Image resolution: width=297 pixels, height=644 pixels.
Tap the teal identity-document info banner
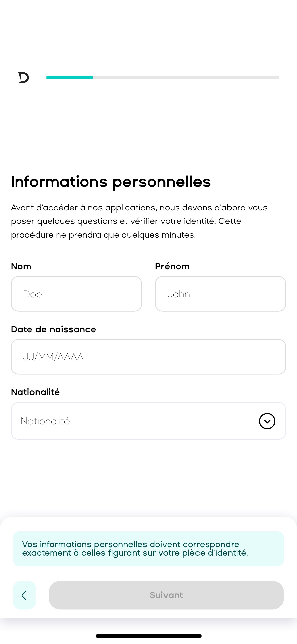coord(148,549)
